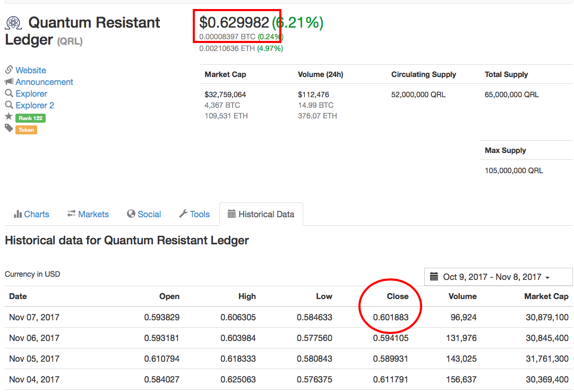Viewport: 574px width, 392px height.
Task: Switch to the Social tab
Action: click(x=144, y=214)
